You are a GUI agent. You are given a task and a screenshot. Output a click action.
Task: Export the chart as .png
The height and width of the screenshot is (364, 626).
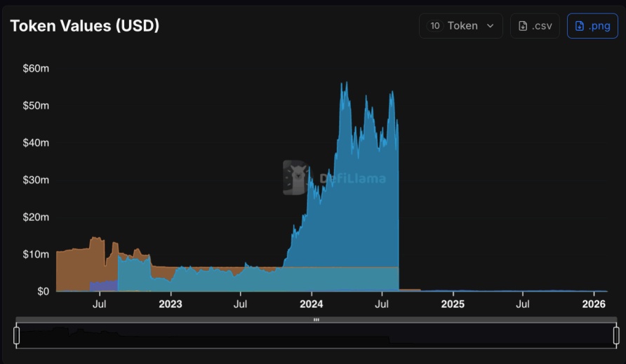[x=592, y=26]
